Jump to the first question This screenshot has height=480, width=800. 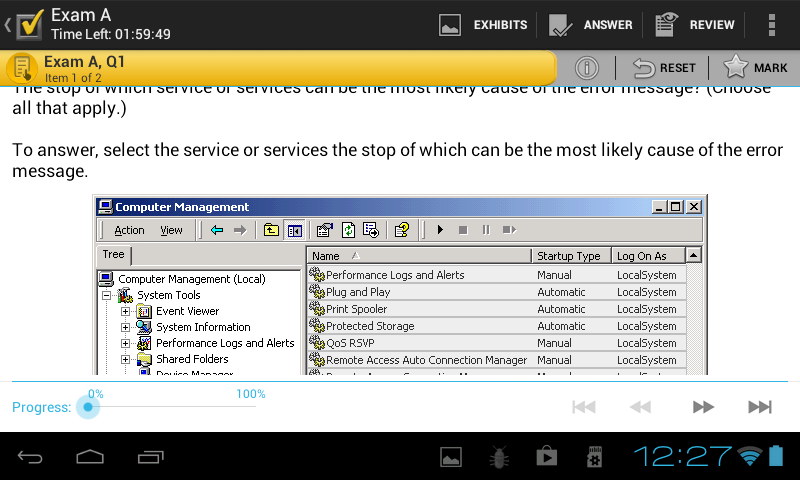click(584, 407)
